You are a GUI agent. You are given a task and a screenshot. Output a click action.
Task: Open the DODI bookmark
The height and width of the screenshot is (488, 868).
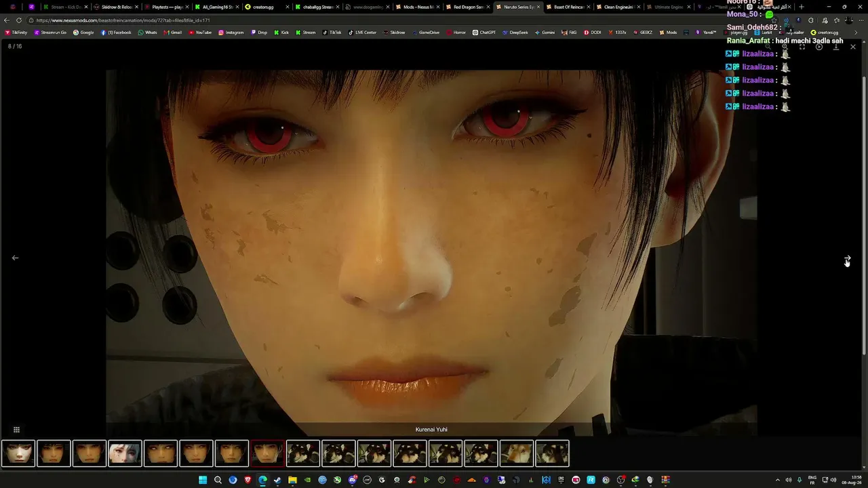(x=593, y=33)
